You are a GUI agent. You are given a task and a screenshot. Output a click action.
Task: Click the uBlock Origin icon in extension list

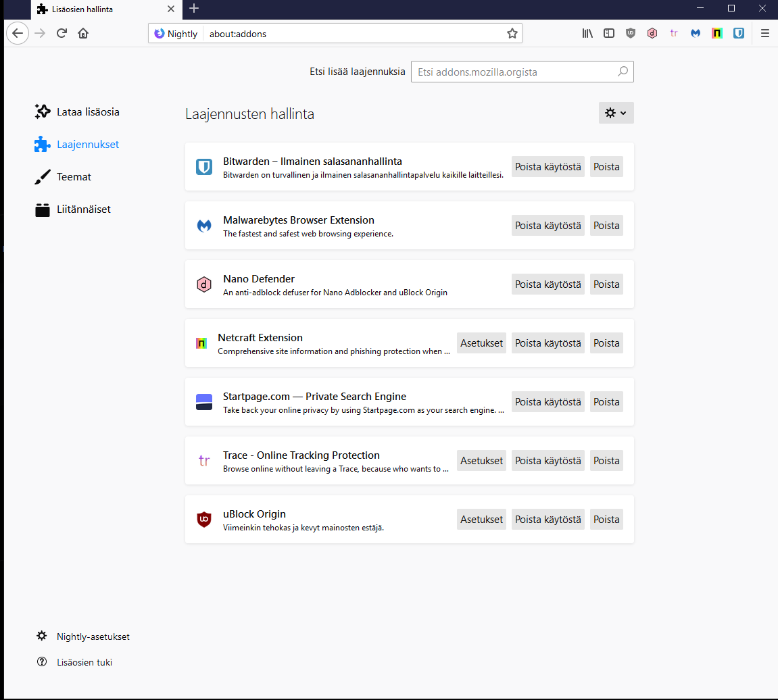(x=204, y=520)
